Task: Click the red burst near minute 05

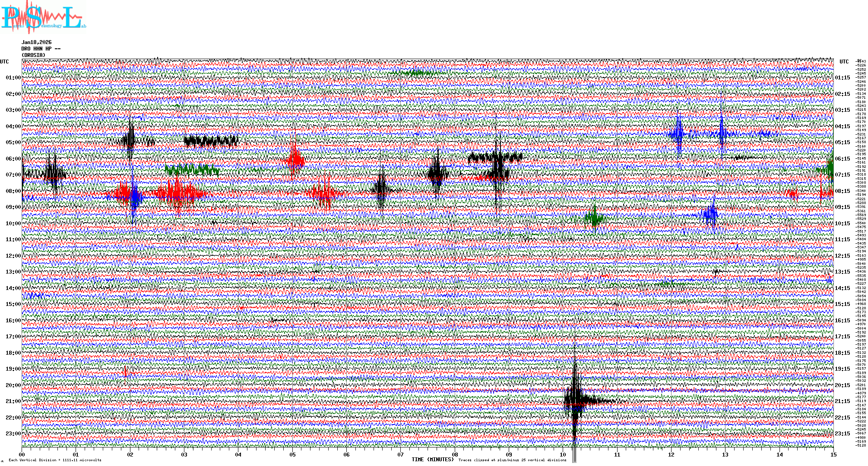Action: tap(295, 160)
